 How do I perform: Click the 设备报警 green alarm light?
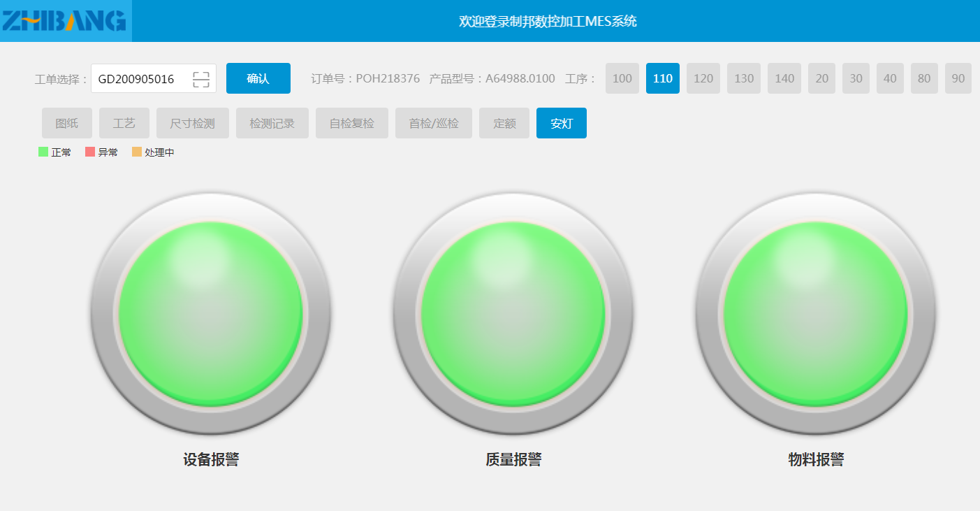click(x=211, y=313)
